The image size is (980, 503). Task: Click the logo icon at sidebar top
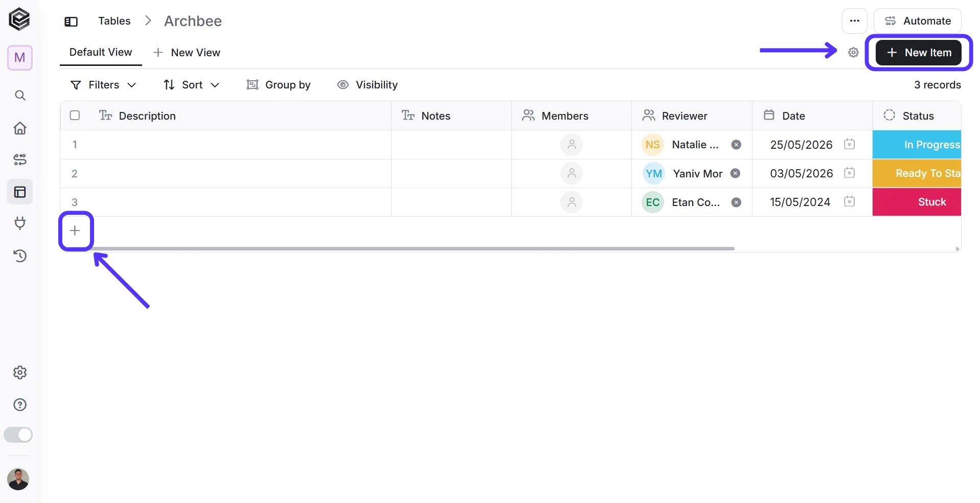pyautogui.click(x=19, y=19)
